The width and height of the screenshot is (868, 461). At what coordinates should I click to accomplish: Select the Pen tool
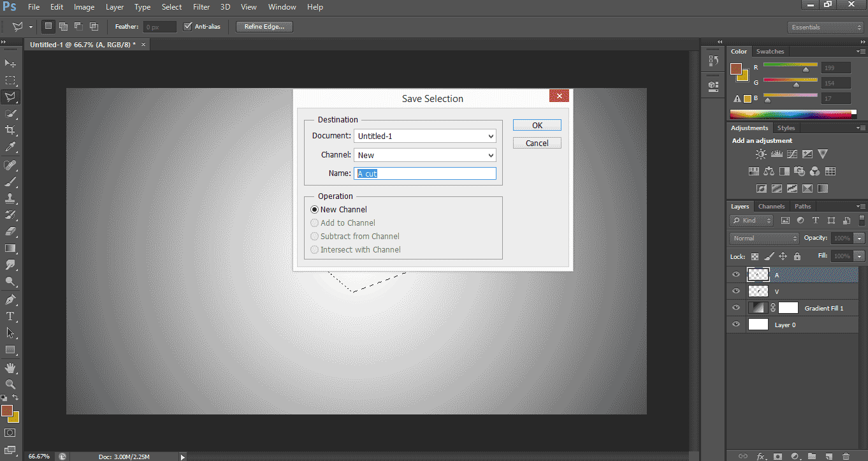pos(10,299)
